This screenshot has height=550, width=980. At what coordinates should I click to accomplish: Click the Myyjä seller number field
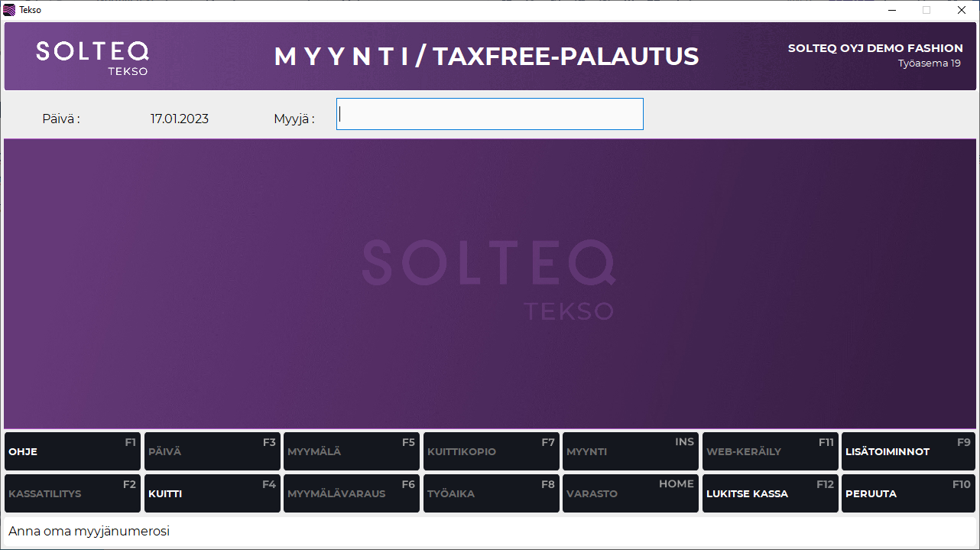point(489,114)
